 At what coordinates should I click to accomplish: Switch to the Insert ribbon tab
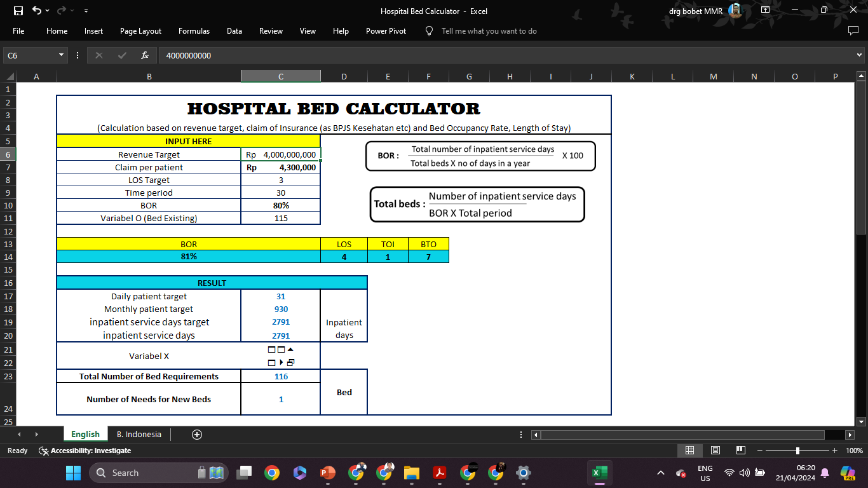click(93, 30)
